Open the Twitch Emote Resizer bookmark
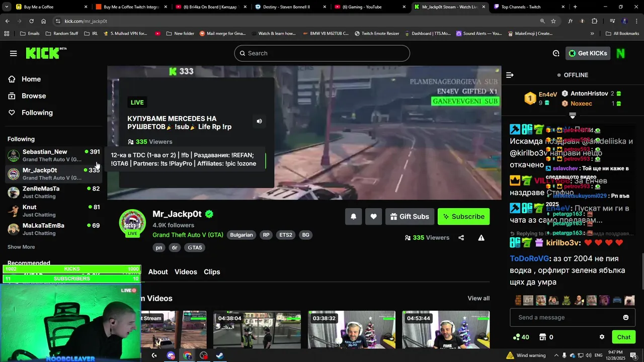The height and width of the screenshot is (362, 644). click(377, 34)
